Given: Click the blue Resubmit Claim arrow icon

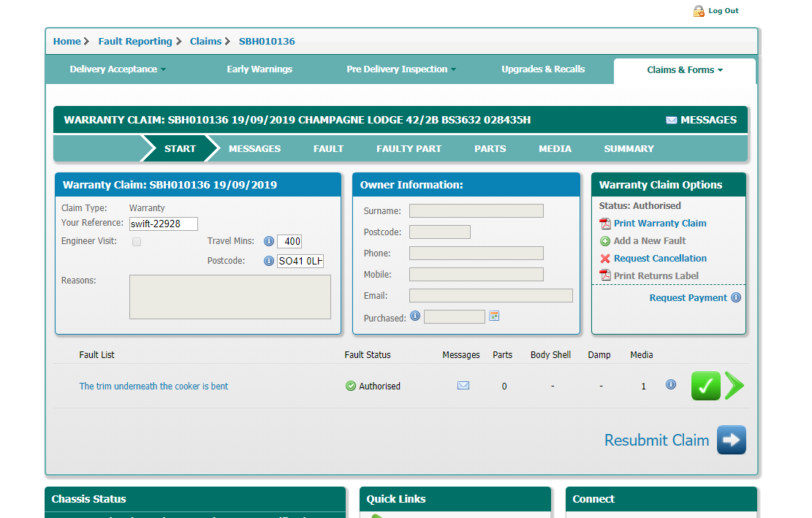Looking at the screenshot, I should (731, 440).
